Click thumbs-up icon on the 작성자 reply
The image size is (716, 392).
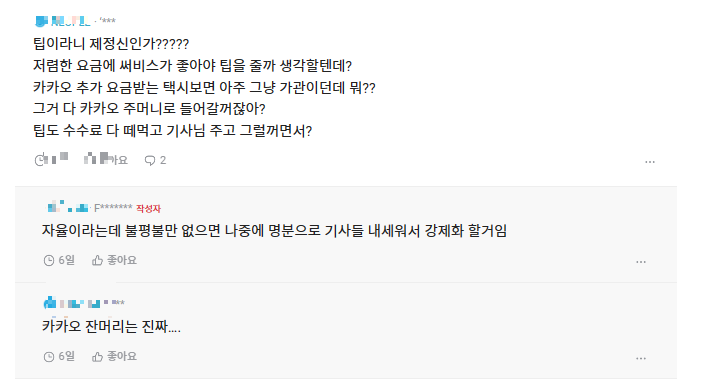pos(97,260)
